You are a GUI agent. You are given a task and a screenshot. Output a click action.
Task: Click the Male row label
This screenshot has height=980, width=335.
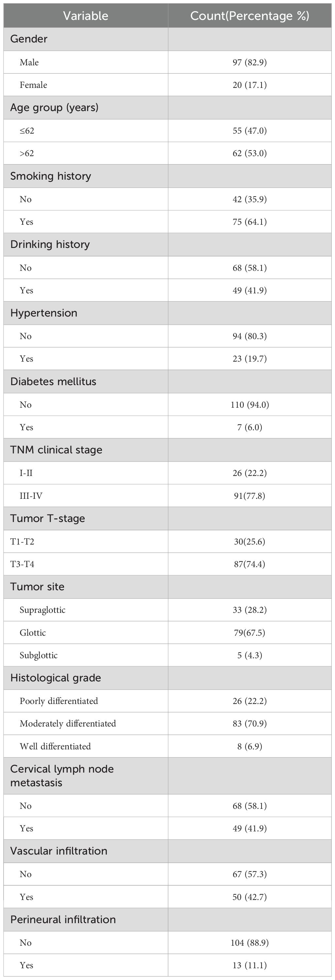(x=29, y=62)
